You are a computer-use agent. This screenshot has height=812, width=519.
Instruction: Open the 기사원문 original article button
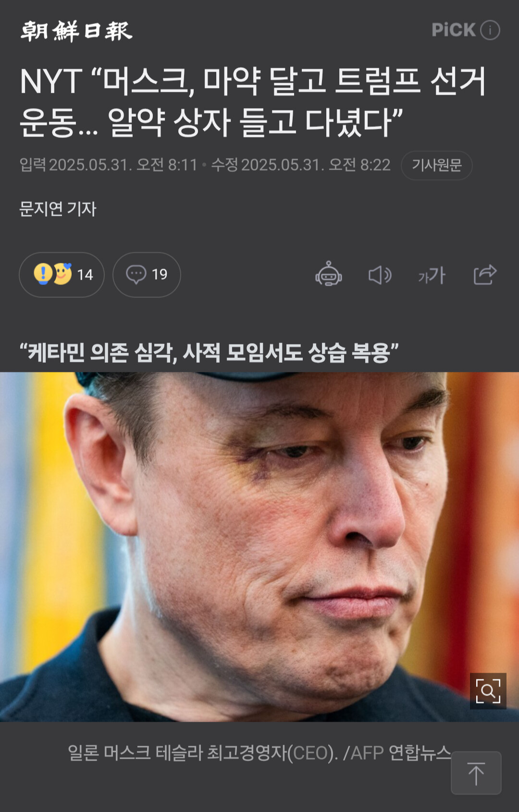click(x=437, y=166)
